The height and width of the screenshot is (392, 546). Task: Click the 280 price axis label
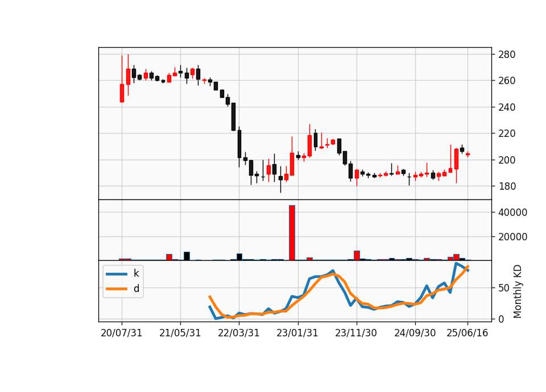[507, 55]
